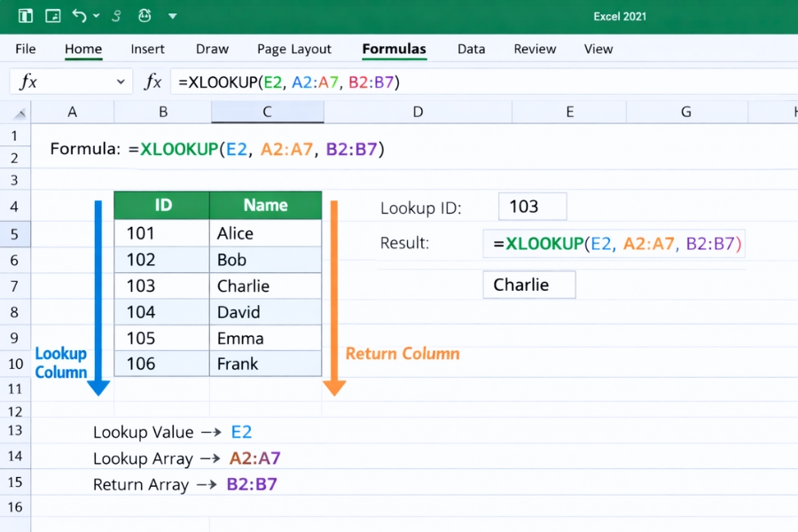
Task: Open the workbook view icon in title bar
Action: click(26, 15)
